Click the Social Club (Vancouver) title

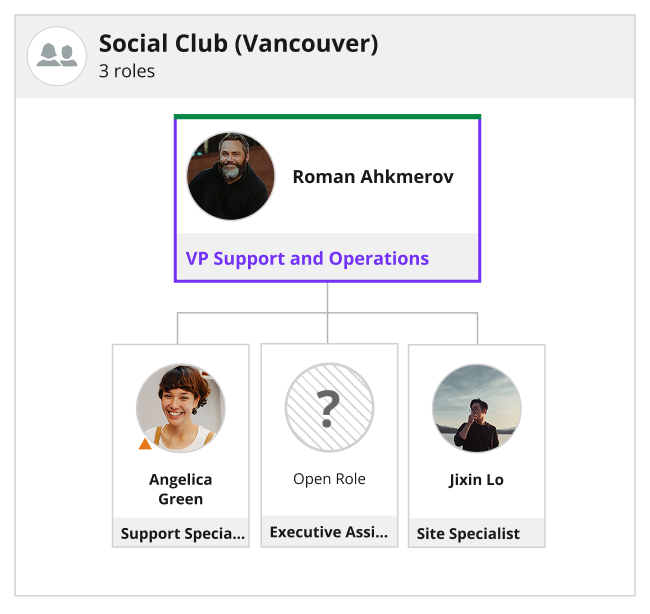click(238, 44)
